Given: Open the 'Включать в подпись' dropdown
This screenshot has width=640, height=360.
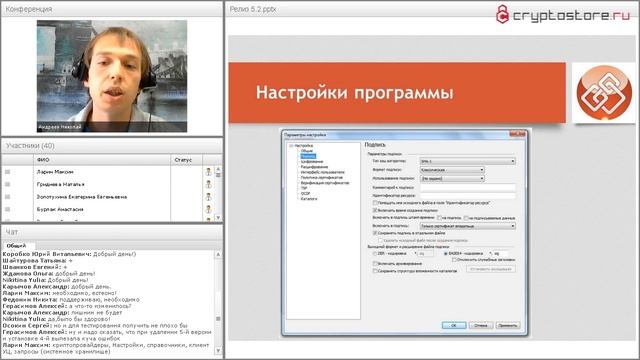Looking at the screenshot, I should coord(467,226).
